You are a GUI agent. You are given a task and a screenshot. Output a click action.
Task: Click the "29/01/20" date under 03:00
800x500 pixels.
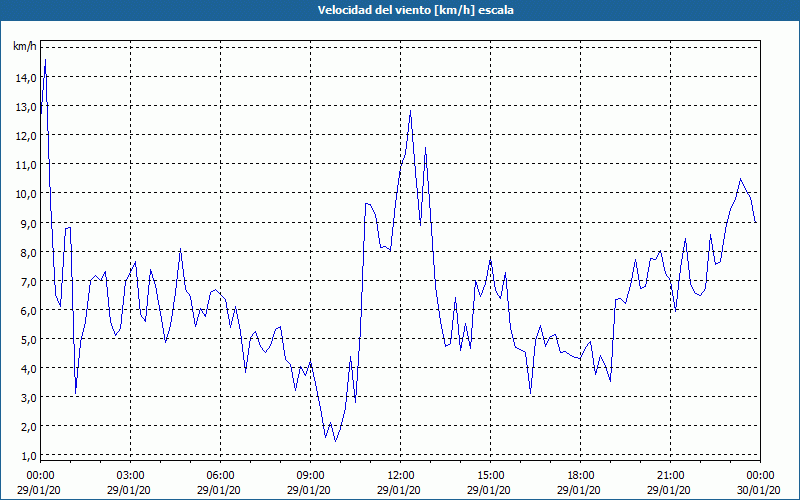[x=129, y=490]
